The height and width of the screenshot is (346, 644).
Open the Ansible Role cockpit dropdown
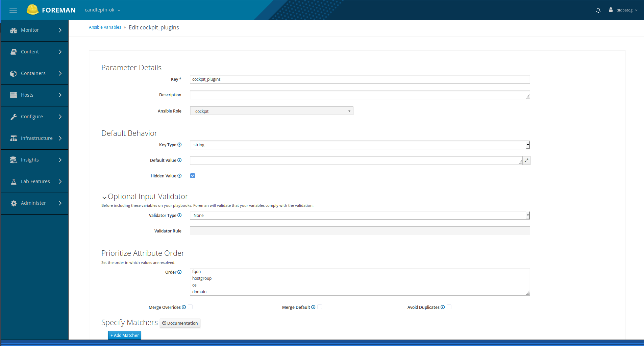(272, 111)
